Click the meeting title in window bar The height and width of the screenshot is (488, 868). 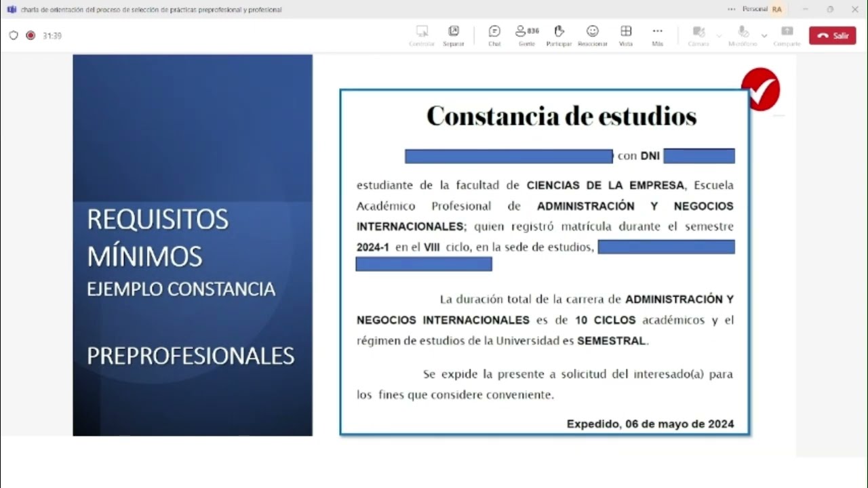151,9
